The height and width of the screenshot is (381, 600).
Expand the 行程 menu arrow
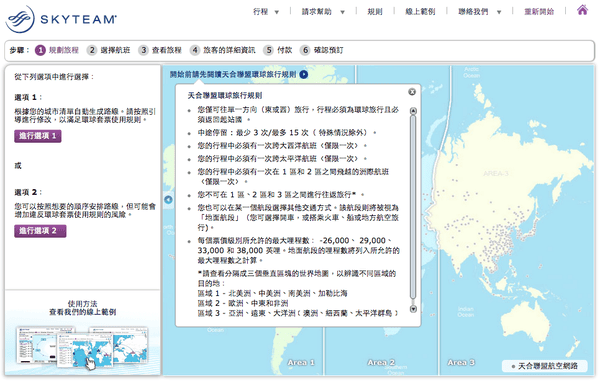coord(277,12)
